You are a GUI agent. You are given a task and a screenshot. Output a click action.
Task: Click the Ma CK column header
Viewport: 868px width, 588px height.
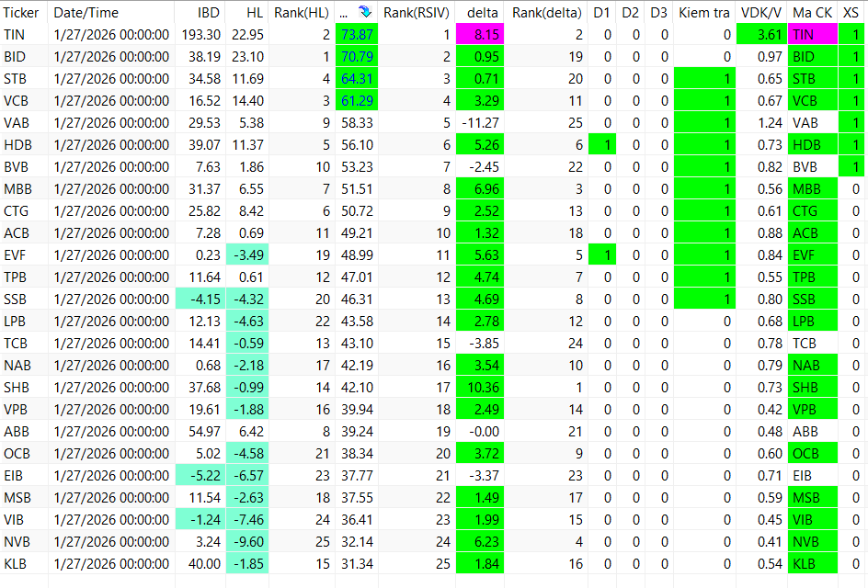(812, 12)
